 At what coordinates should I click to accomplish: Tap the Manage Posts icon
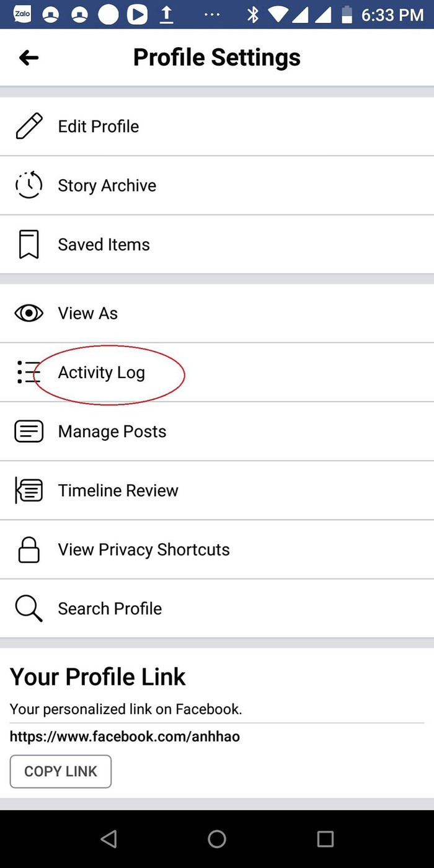click(29, 432)
